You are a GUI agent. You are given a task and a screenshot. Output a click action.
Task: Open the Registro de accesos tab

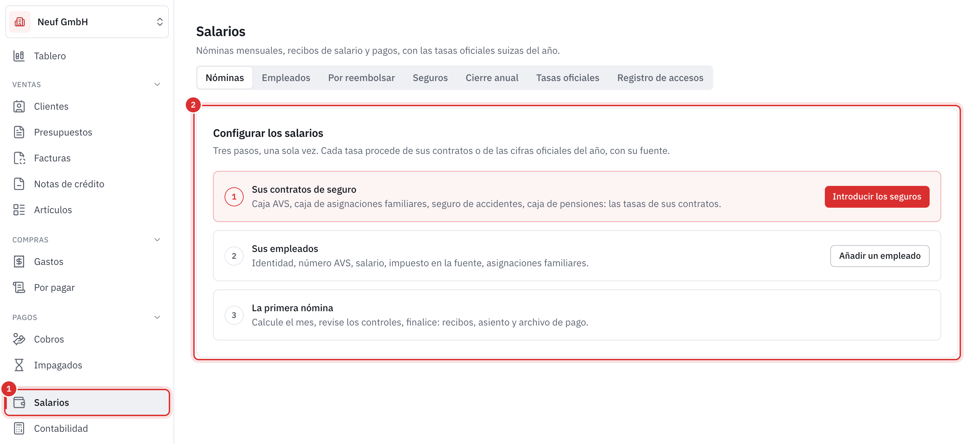coord(660,78)
